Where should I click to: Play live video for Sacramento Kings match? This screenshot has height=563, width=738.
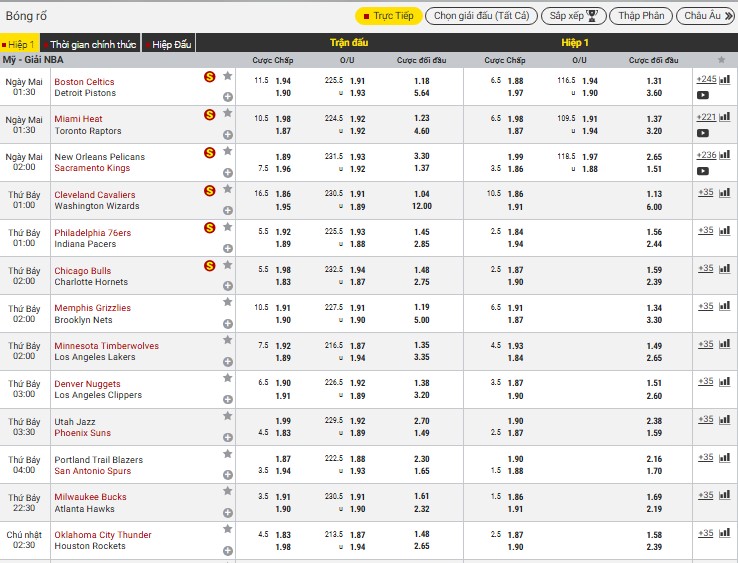[703, 171]
